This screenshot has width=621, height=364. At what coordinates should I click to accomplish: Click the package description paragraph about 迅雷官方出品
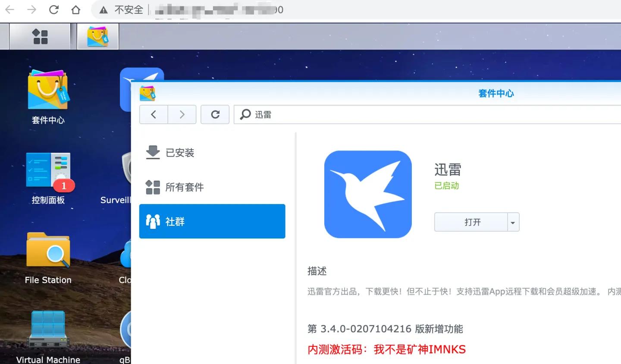[464, 292]
